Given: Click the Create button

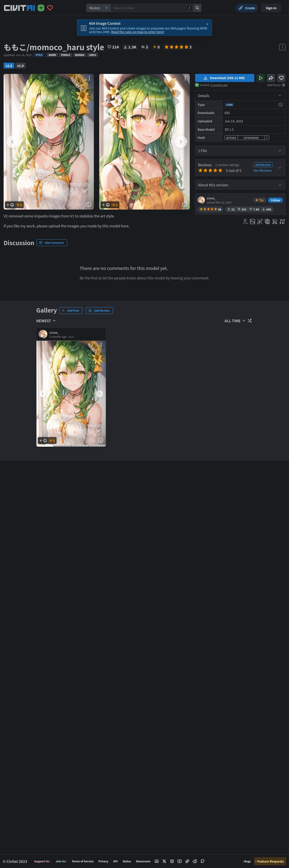Looking at the screenshot, I should [247, 8].
